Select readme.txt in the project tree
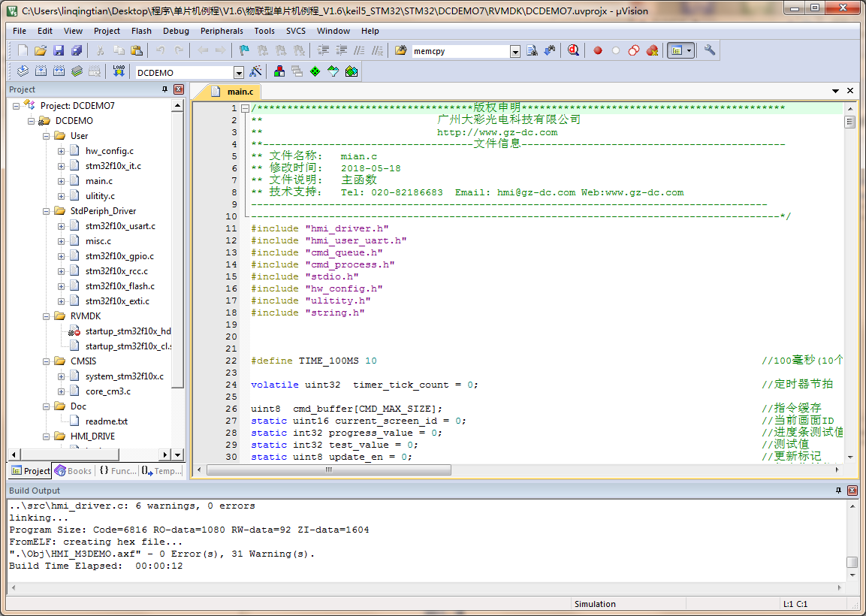 click(x=106, y=421)
